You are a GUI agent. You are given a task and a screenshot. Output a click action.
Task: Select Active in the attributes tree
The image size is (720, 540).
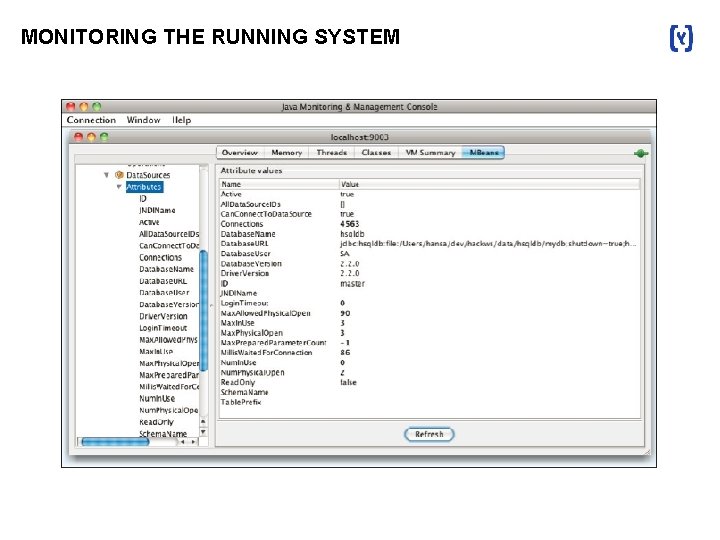149,222
